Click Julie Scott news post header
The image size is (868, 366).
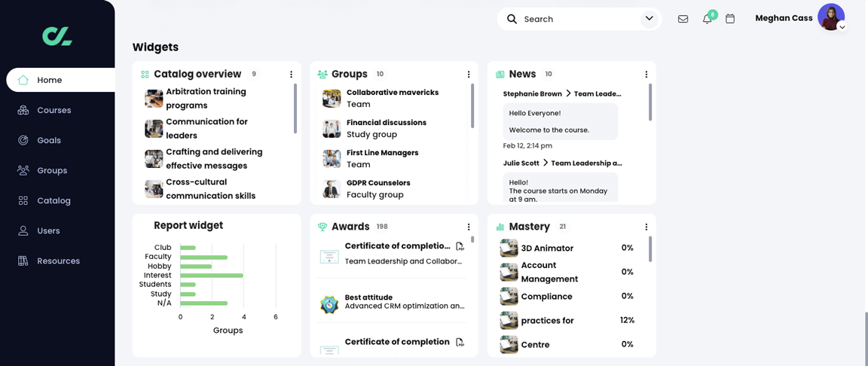pyautogui.click(x=562, y=163)
